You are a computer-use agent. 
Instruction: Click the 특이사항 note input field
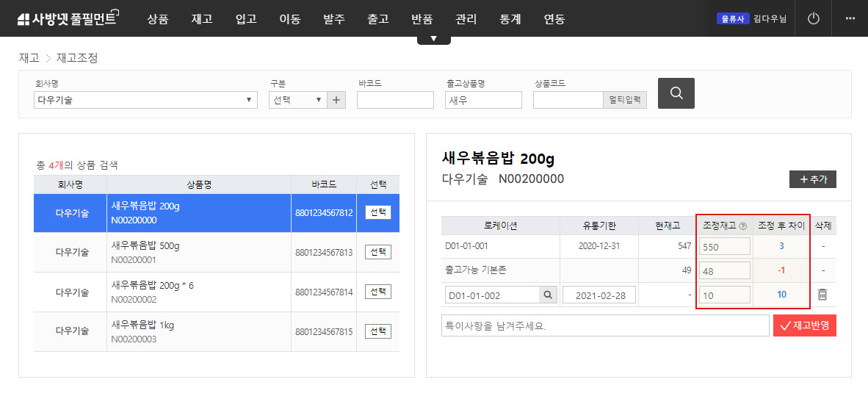pyautogui.click(x=605, y=325)
